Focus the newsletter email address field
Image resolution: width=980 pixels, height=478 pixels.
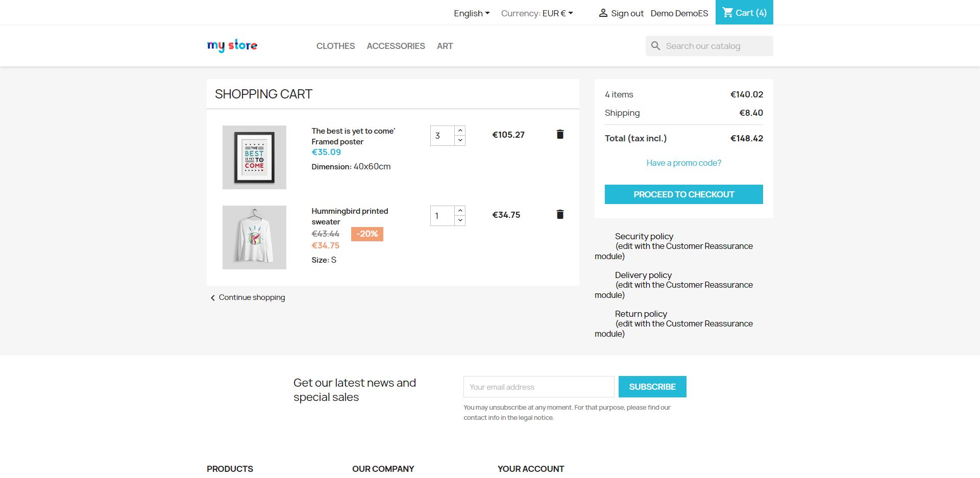pos(538,387)
